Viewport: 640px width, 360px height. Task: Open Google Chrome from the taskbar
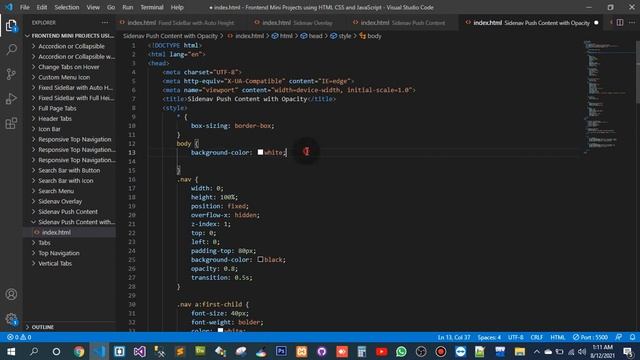pyautogui.click(x=79, y=351)
